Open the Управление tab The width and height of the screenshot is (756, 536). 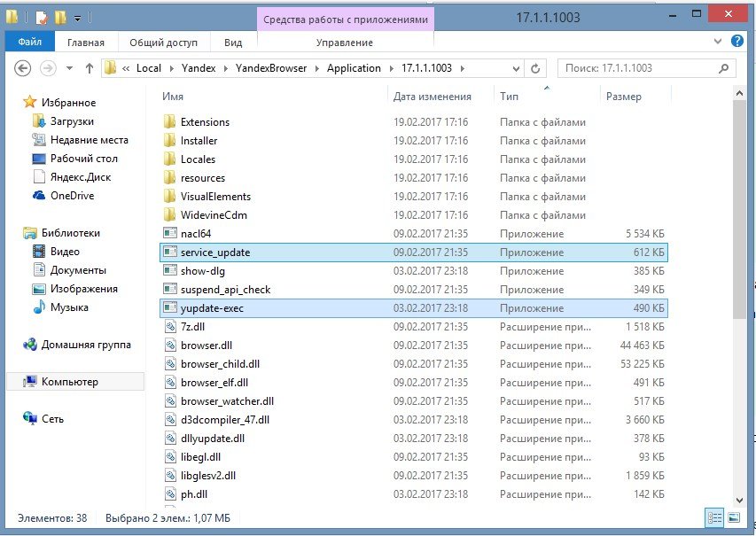344,43
